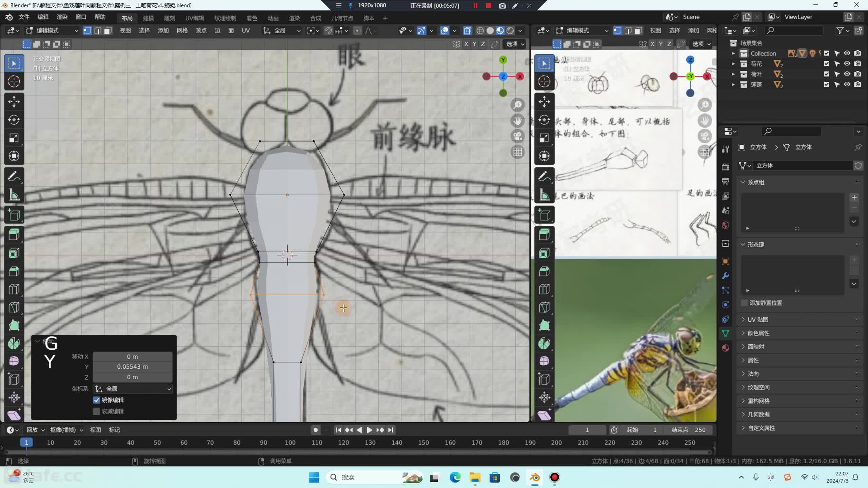Image resolution: width=868 pixels, height=488 pixels.
Task: Click zoom icon in left viewport gizmo column
Action: coord(517,105)
